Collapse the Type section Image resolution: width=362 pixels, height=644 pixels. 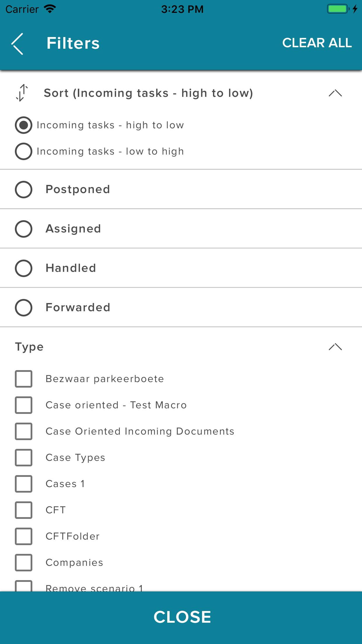click(x=335, y=346)
